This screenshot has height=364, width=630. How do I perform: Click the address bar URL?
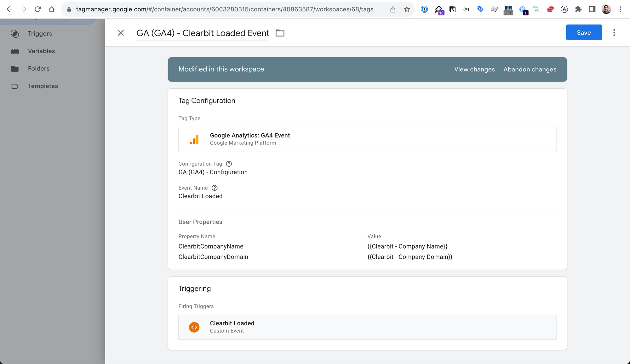[225, 9]
